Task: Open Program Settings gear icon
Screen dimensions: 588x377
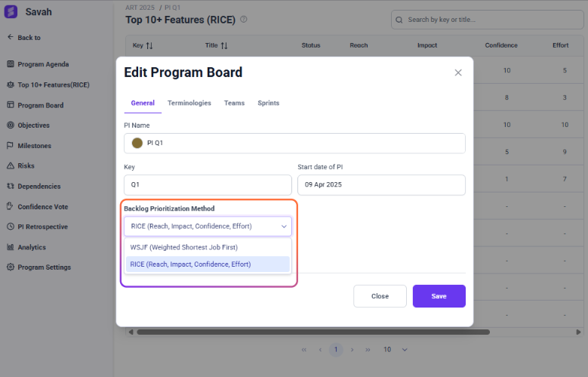Action: click(x=11, y=267)
